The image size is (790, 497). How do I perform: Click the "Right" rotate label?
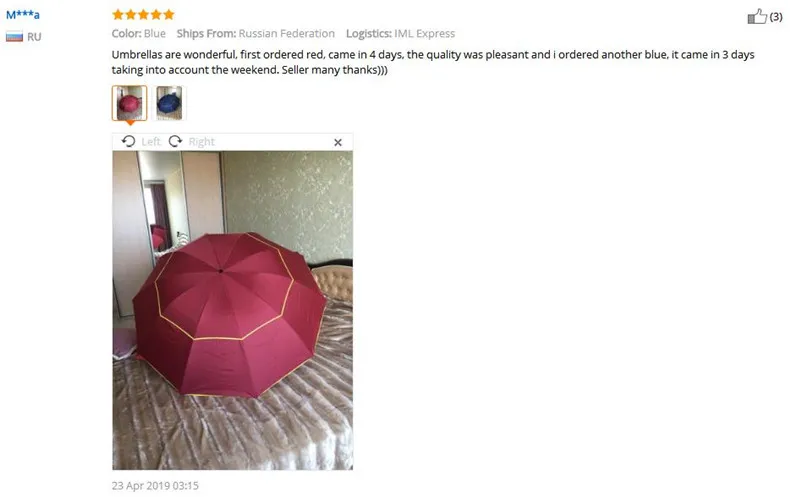coord(202,142)
